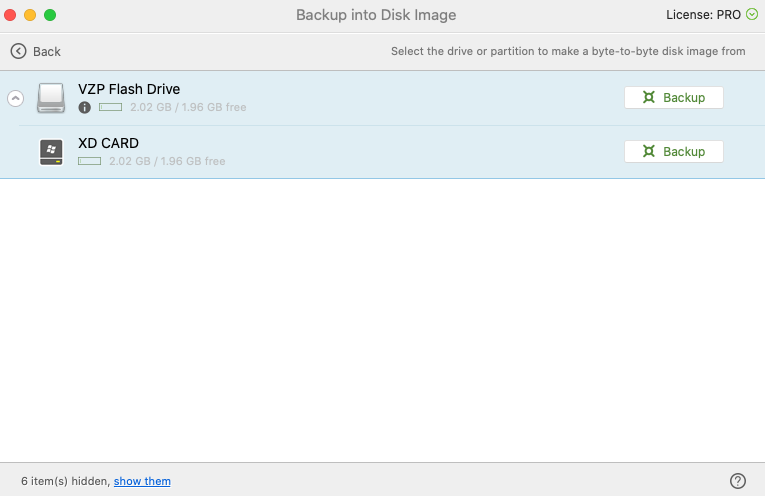
Task: Click the VZP Flash Drive disk icon
Action: point(51,98)
